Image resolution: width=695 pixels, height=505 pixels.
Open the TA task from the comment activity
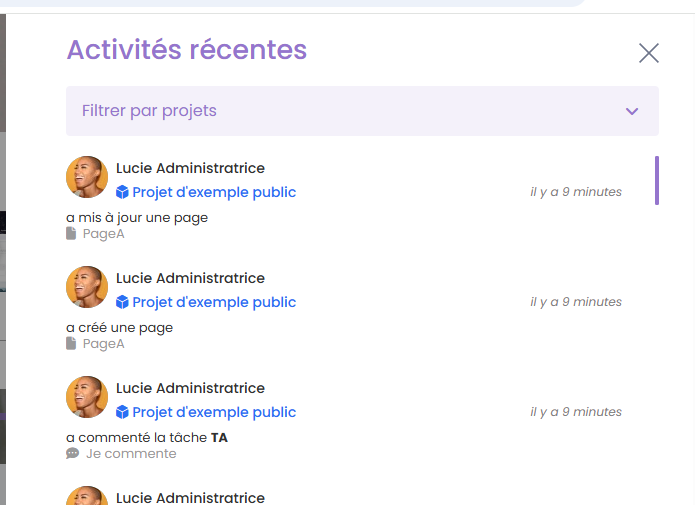pyautogui.click(x=220, y=437)
